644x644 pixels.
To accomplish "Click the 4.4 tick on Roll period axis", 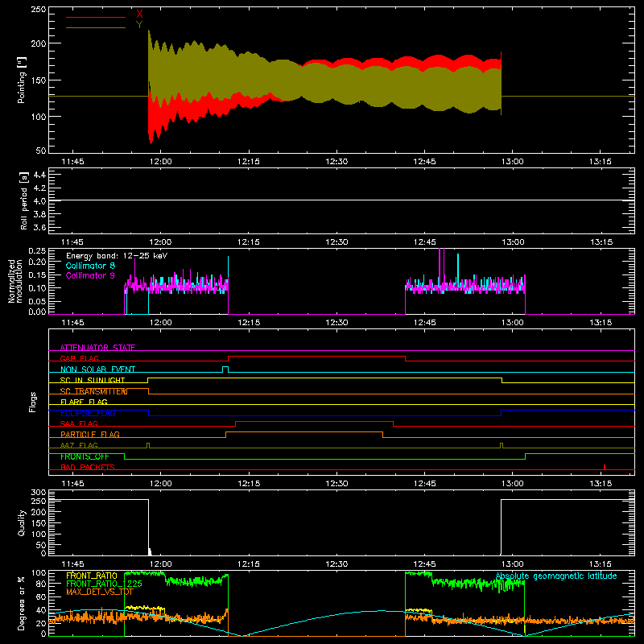I will click(39, 175).
